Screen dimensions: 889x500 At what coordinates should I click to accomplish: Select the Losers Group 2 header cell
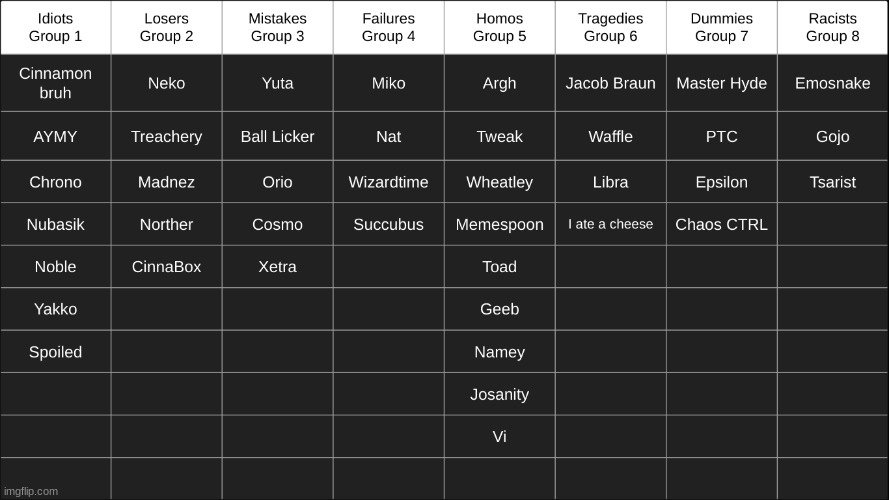[x=167, y=27]
